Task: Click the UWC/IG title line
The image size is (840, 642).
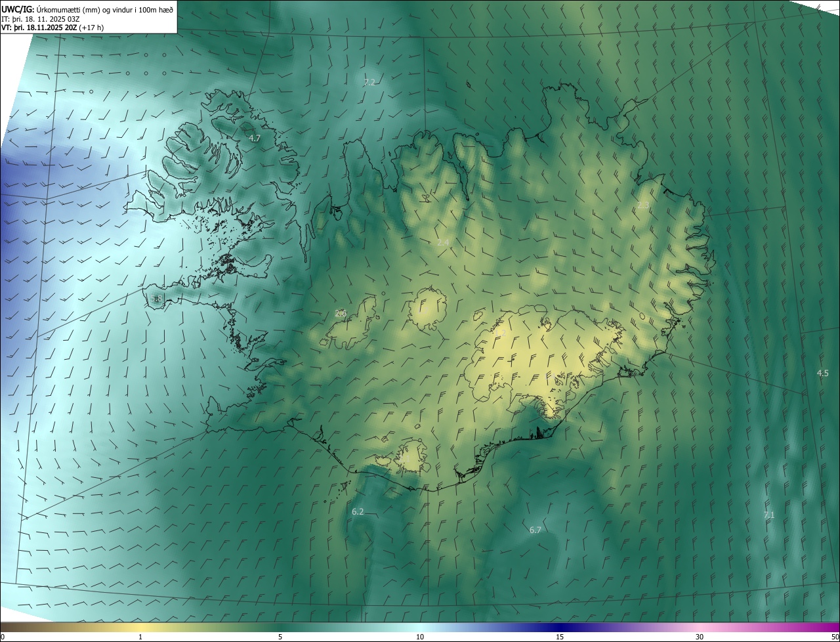Action: [87, 9]
